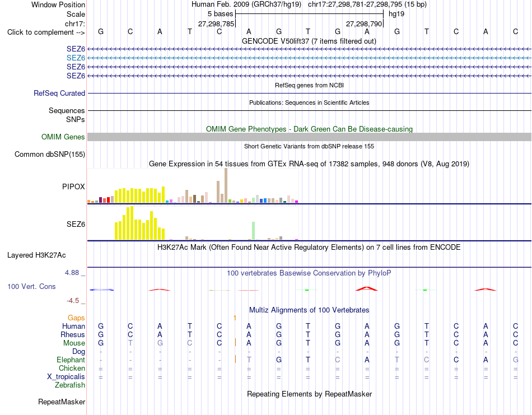Click the H3K27Ac Mark track title

[x=309, y=247]
